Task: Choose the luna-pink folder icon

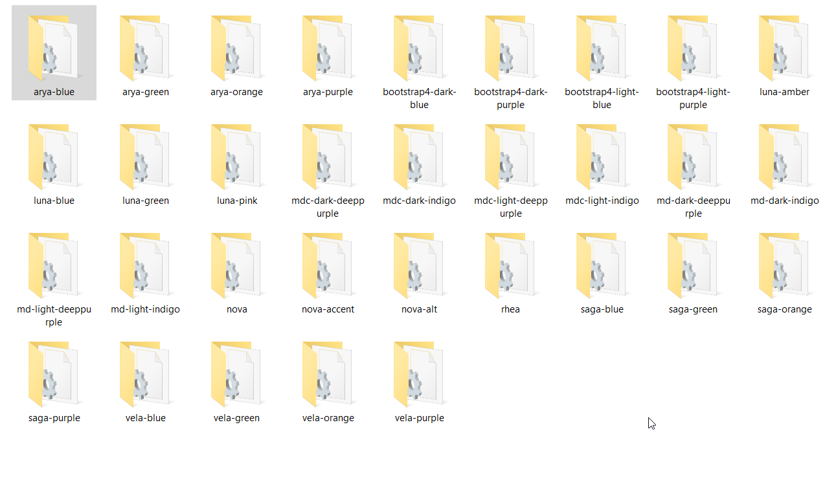Action: [236, 156]
